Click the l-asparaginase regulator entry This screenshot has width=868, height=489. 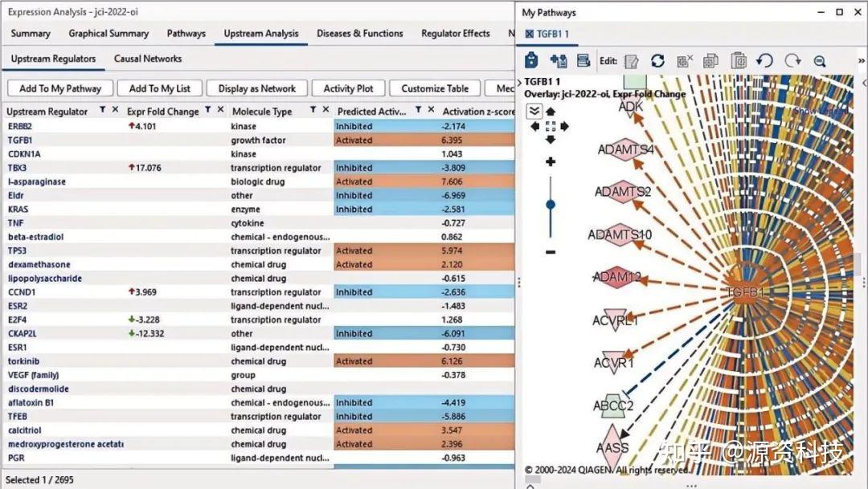tap(36, 181)
